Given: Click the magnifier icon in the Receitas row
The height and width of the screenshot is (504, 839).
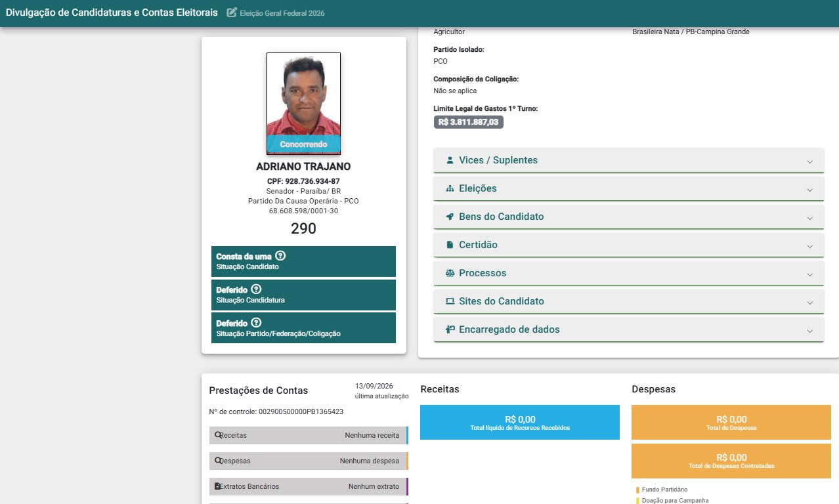Looking at the screenshot, I should pos(218,435).
